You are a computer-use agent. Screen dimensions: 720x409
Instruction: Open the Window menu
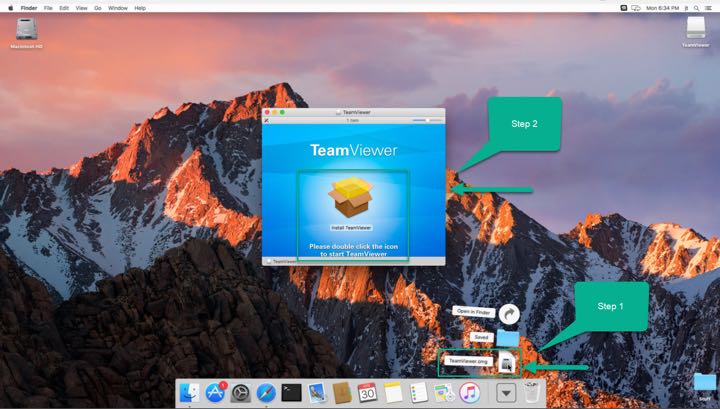point(118,8)
